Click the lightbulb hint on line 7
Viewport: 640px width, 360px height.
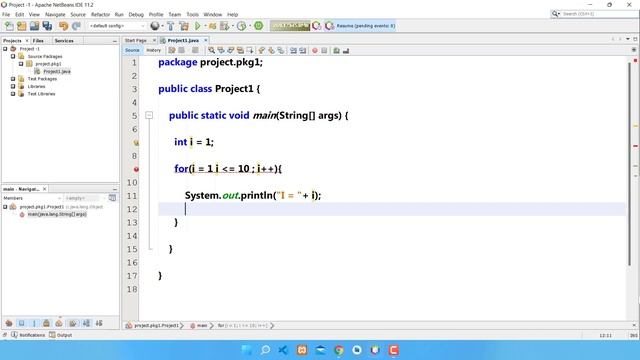[x=136, y=142]
